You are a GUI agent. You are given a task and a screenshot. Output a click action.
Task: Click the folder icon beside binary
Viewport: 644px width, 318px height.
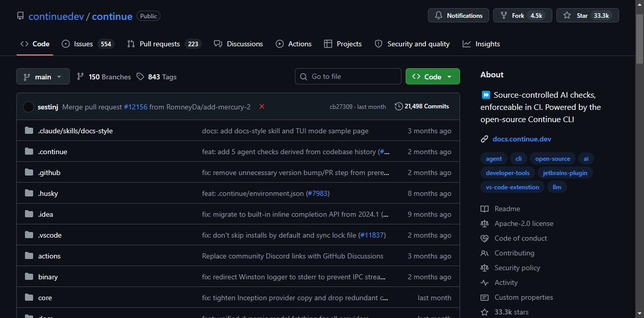point(29,277)
